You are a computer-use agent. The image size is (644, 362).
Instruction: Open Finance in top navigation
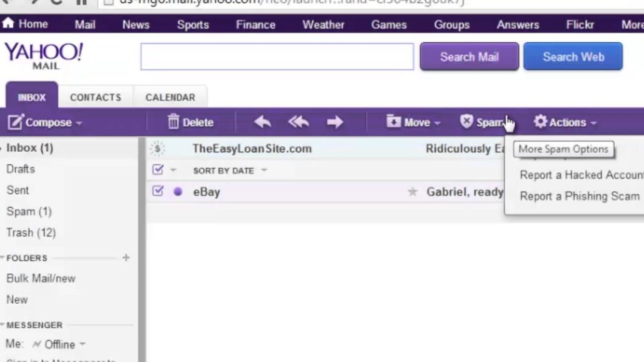click(256, 25)
